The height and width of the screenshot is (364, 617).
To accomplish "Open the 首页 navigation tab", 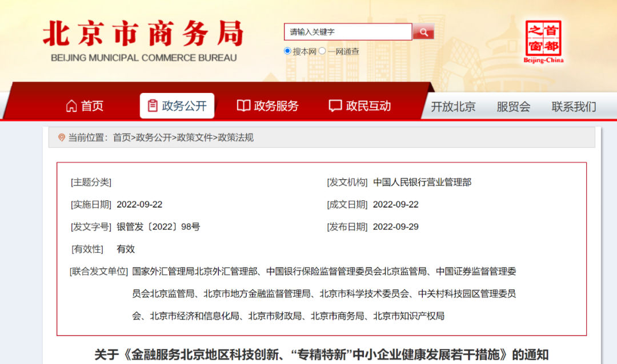I will coord(85,106).
